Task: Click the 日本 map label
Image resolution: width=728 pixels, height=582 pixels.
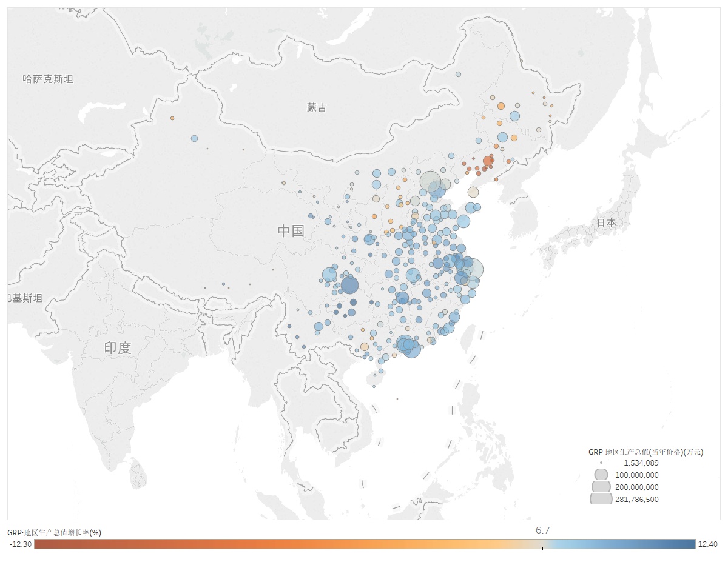Action: 606,222
